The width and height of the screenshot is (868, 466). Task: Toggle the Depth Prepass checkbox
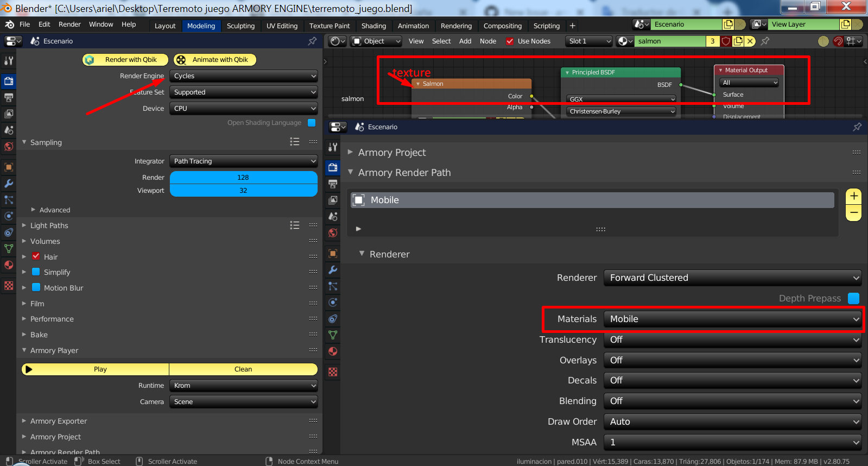click(853, 298)
